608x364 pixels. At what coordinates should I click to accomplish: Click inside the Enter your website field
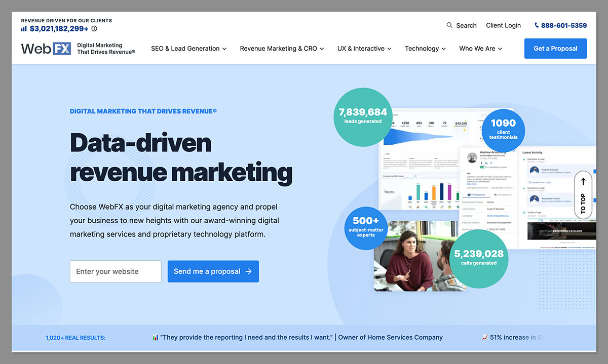coord(115,271)
